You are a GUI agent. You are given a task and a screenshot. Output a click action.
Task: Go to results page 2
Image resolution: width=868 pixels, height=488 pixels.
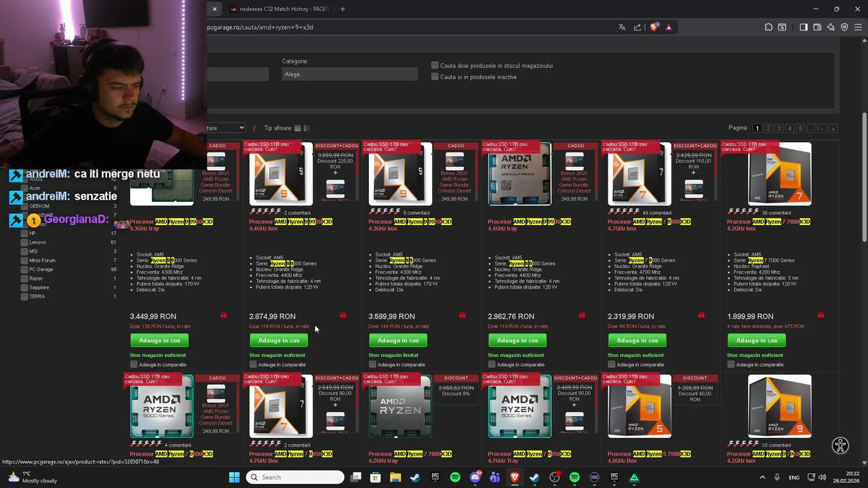click(768, 128)
